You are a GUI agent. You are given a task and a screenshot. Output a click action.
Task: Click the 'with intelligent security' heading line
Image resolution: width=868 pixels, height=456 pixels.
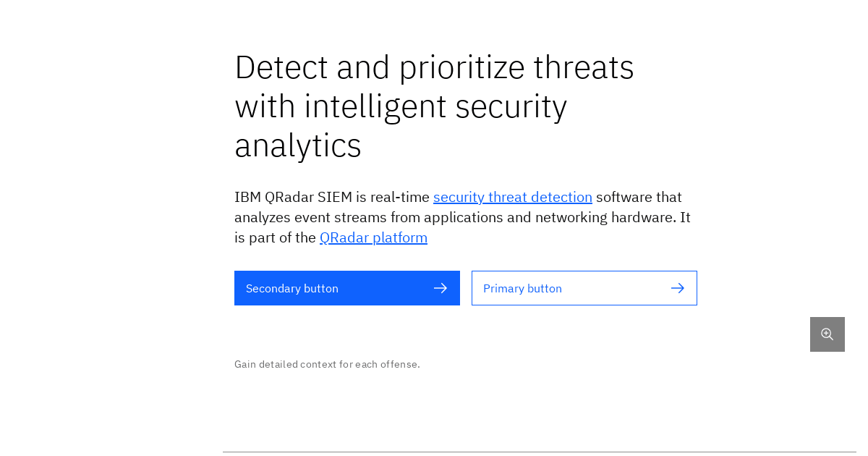(x=401, y=106)
